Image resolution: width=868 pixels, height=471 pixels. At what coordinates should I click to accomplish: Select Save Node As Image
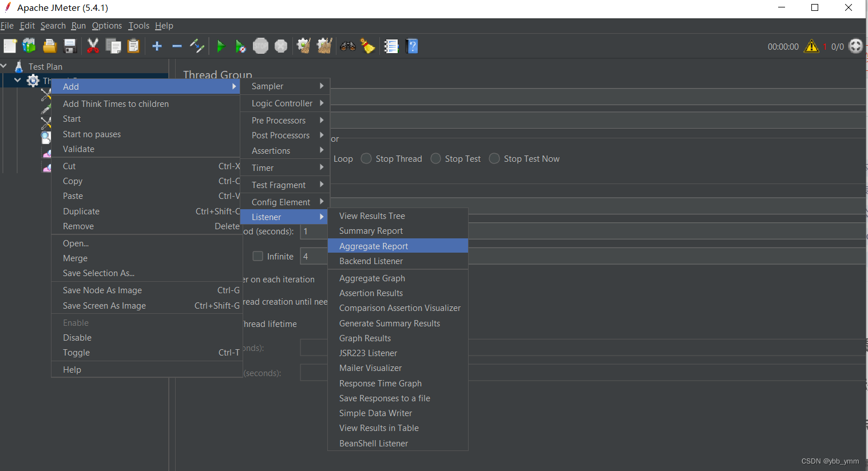[146, 290]
